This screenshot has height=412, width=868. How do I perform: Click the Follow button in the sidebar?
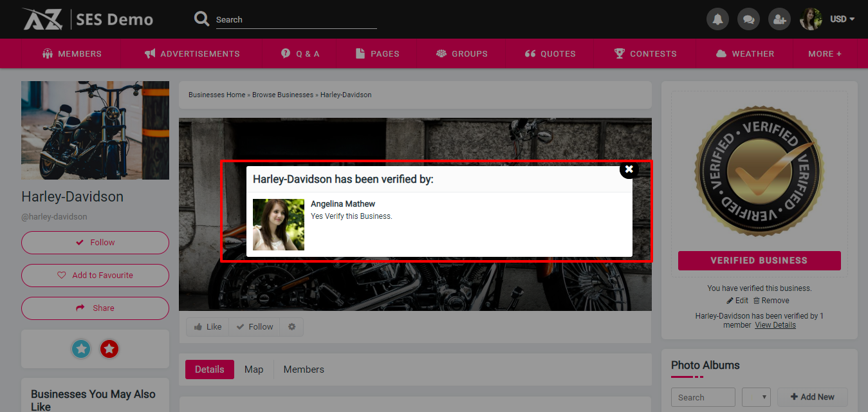point(95,243)
